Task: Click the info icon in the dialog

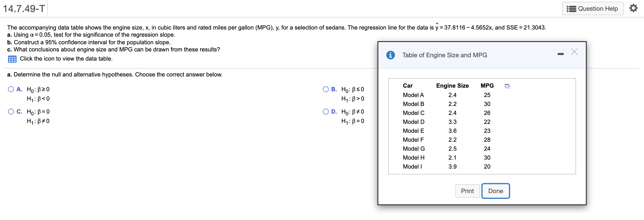Action: point(390,55)
